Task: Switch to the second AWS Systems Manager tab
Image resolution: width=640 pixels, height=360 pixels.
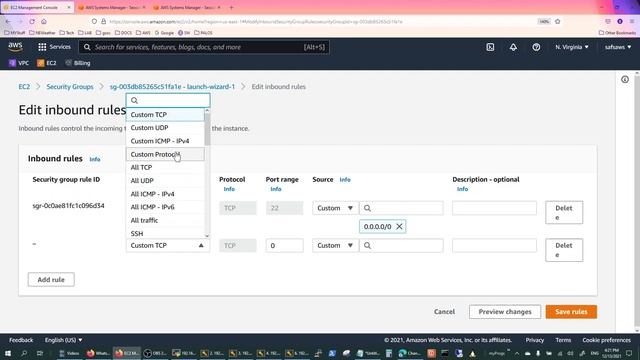Action: tap(188, 7)
